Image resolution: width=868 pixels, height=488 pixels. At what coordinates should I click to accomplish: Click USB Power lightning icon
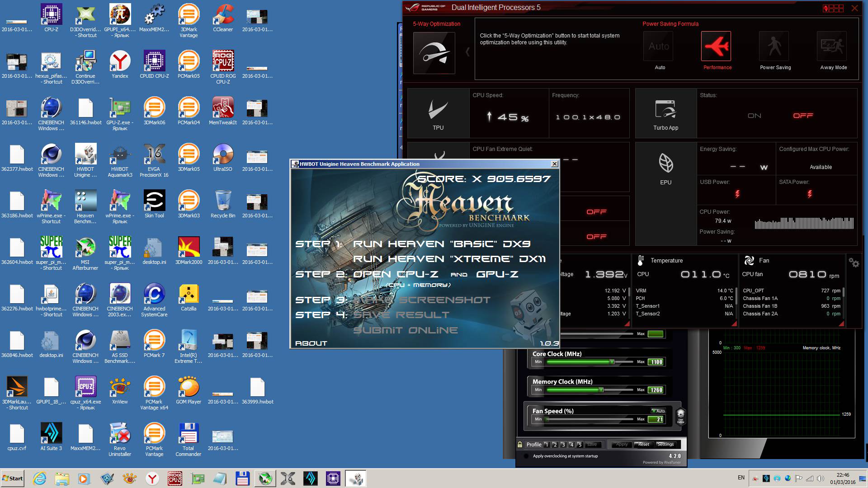[737, 194]
